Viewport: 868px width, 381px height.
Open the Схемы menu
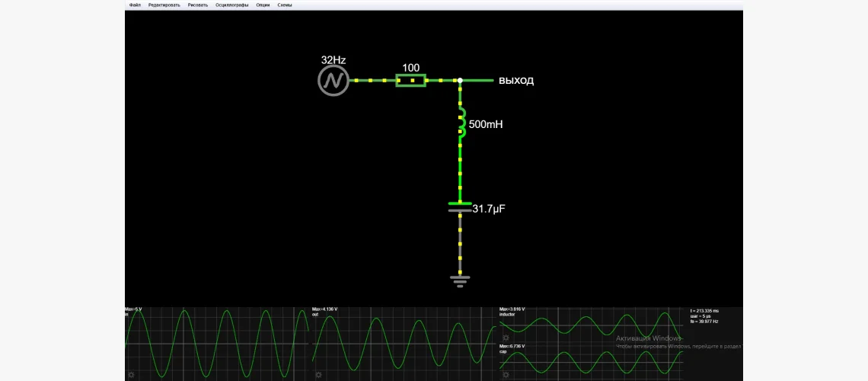point(285,5)
